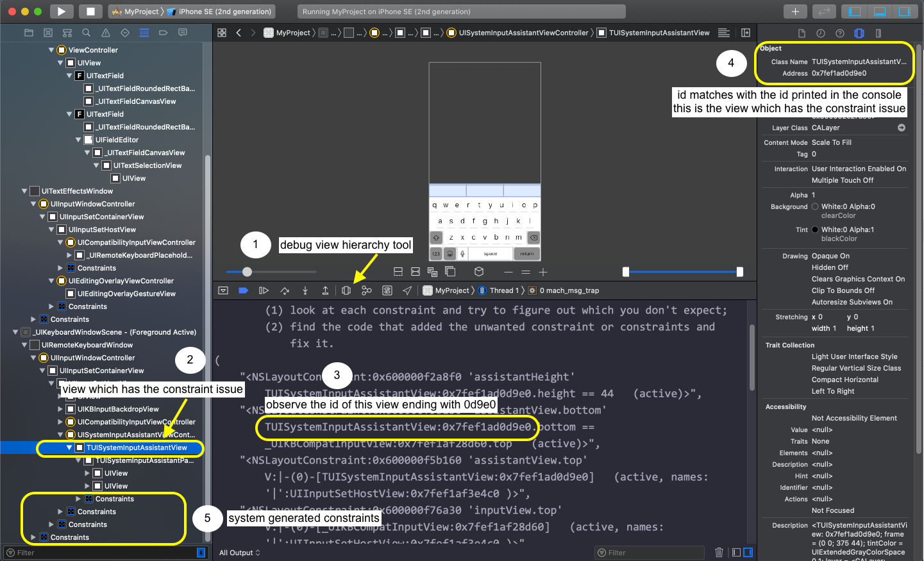Toggle the inspectors panel visibility
Screen dimensions: 924x561
coord(905,11)
